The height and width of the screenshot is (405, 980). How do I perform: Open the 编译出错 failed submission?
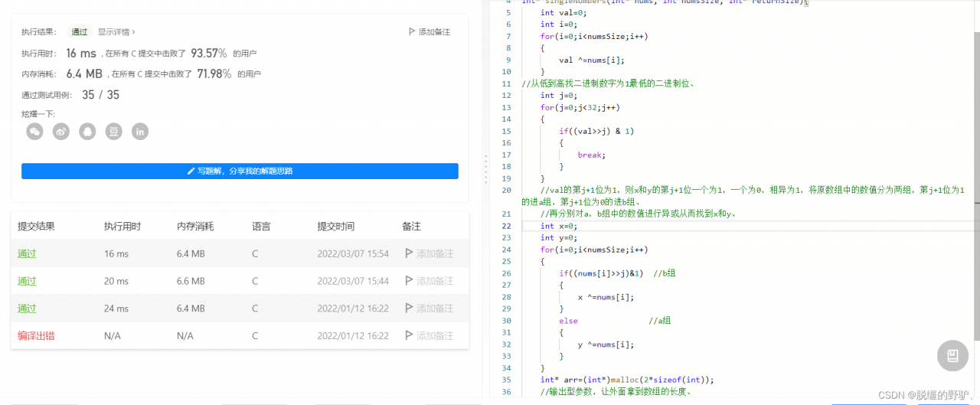click(36, 336)
